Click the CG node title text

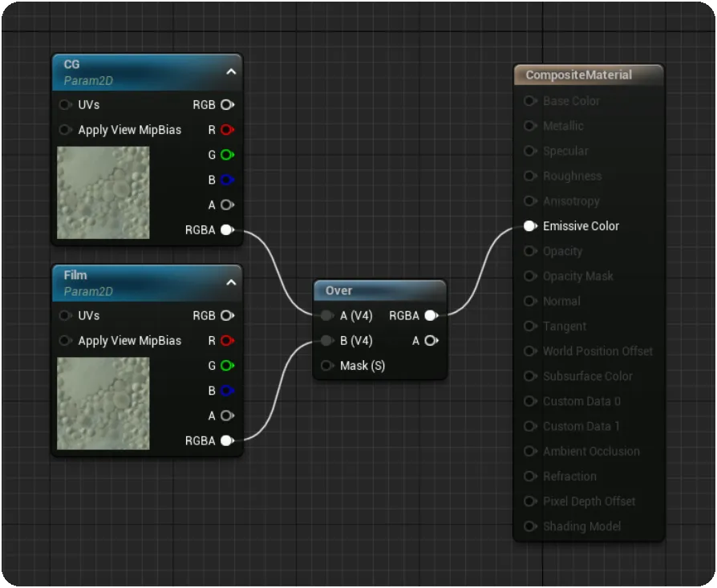pyautogui.click(x=72, y=64)
